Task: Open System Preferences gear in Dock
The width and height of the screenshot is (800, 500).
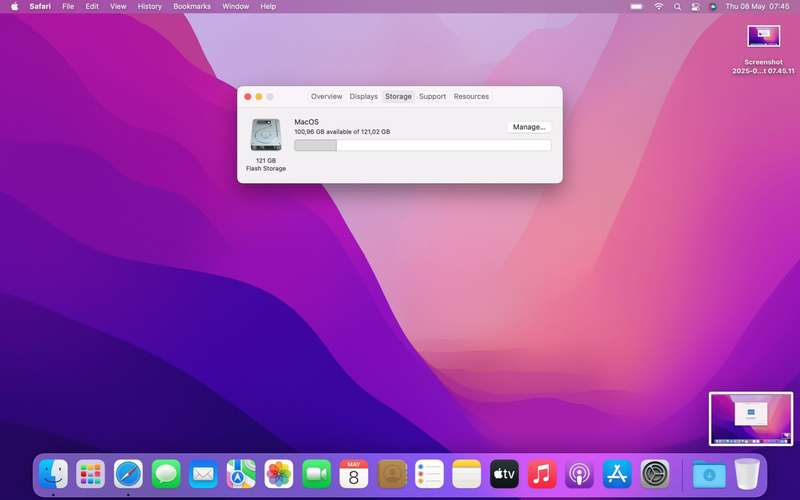Action: tap(655, 474)
